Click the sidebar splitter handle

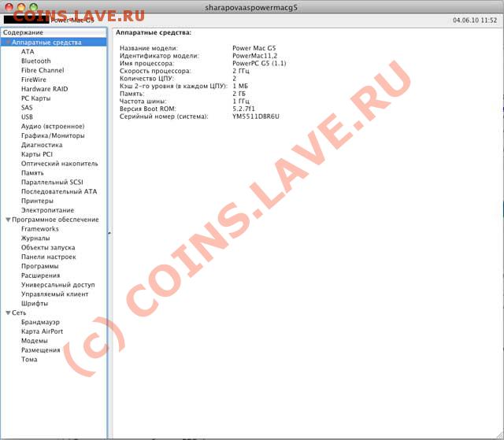coord(109,233)
